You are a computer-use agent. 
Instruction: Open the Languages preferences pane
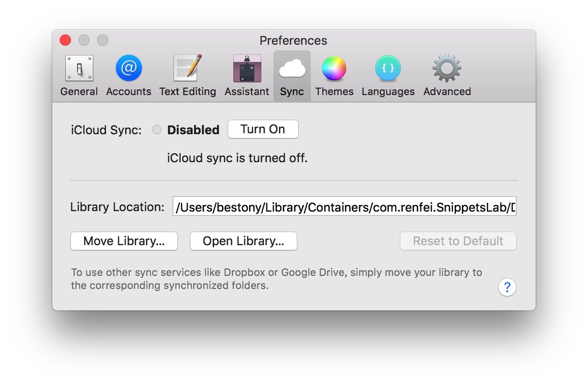pyautogui.click(x=388, y=76)
